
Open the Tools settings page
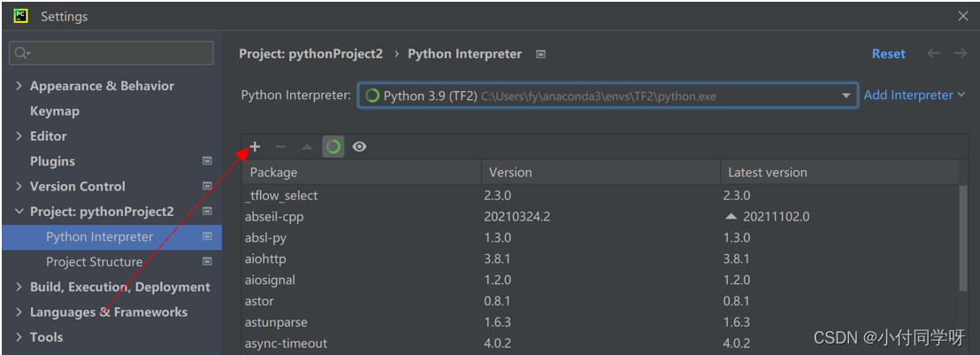46,336
